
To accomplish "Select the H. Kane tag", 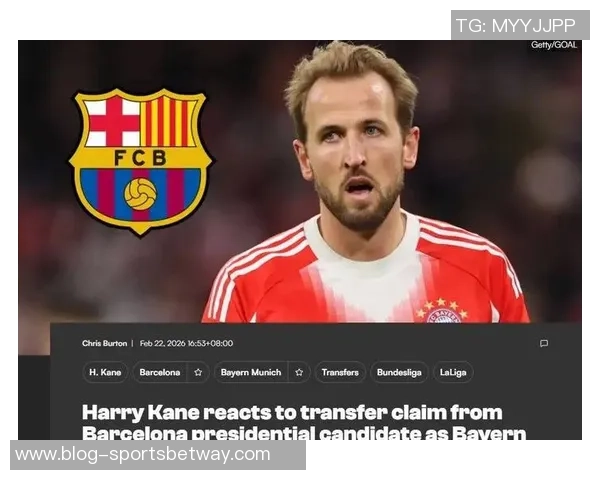I will point(105,372).
